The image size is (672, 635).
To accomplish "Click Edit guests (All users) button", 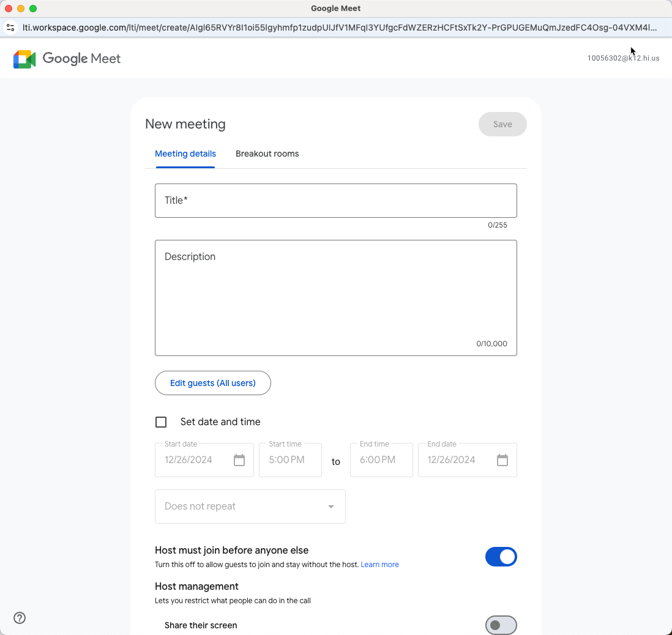I will click(213, 383).
